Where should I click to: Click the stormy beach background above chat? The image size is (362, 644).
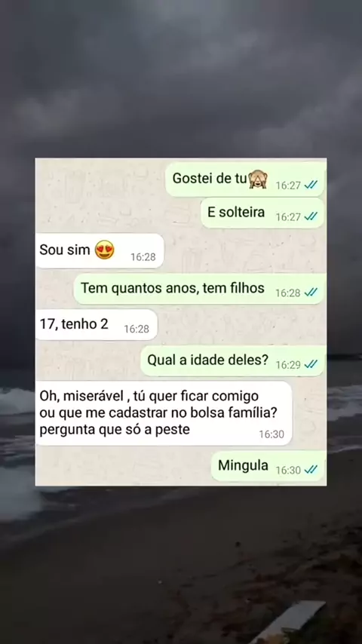click(181, 78)
